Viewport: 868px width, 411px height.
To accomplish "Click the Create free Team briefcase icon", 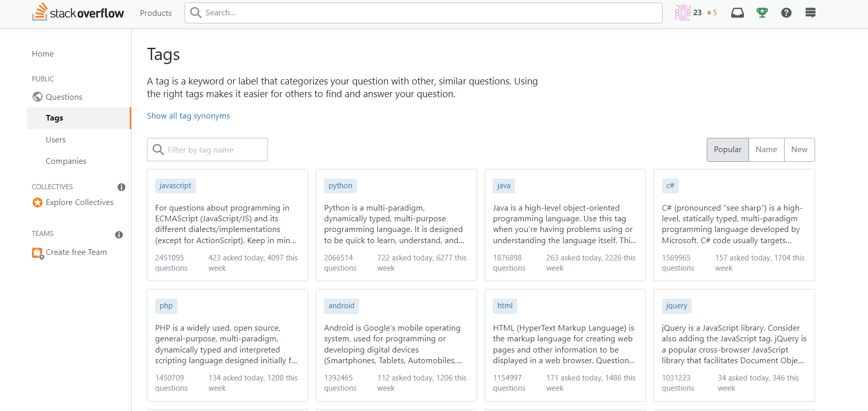I will pyautogui.click(x=38, y=253).
